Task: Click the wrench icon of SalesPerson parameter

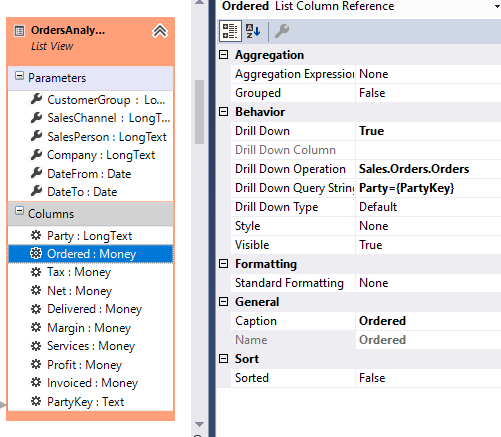Action: click(36, 136)
